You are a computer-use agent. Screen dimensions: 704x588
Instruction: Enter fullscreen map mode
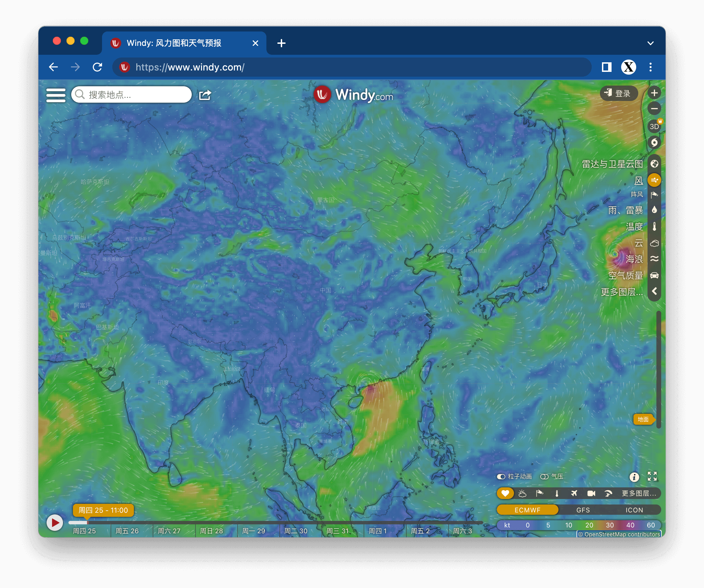[652, 476]
